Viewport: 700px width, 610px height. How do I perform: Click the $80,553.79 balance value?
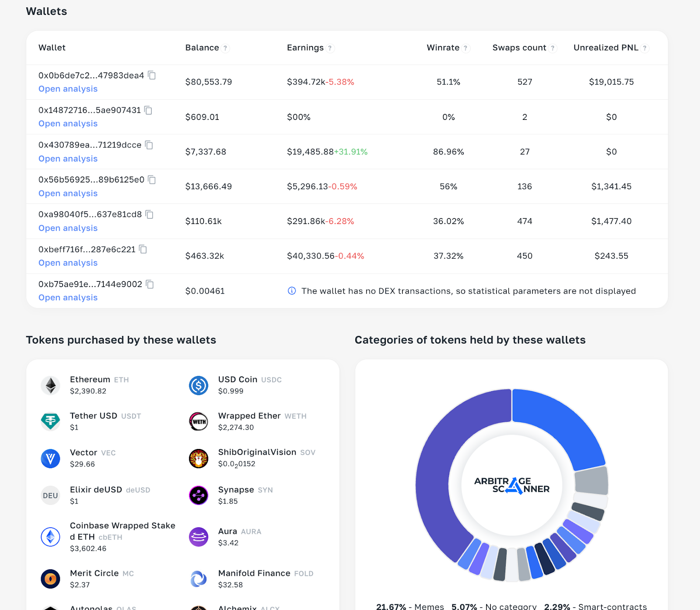(209, 82)
